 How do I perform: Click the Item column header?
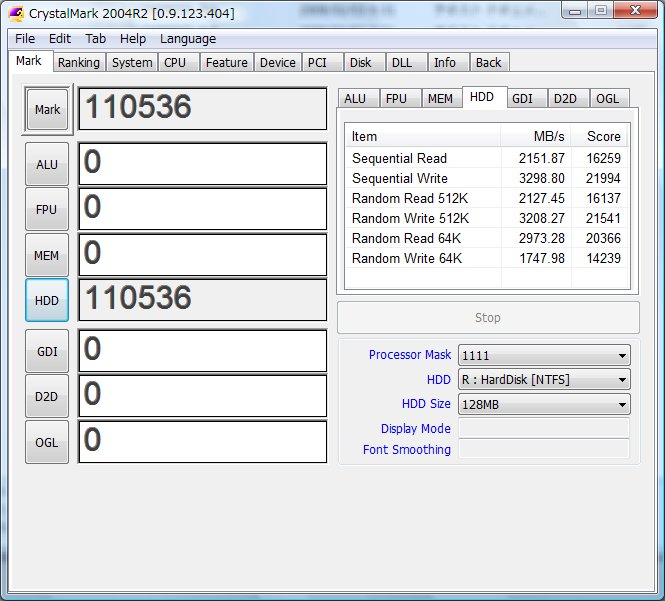click(423, 136)
